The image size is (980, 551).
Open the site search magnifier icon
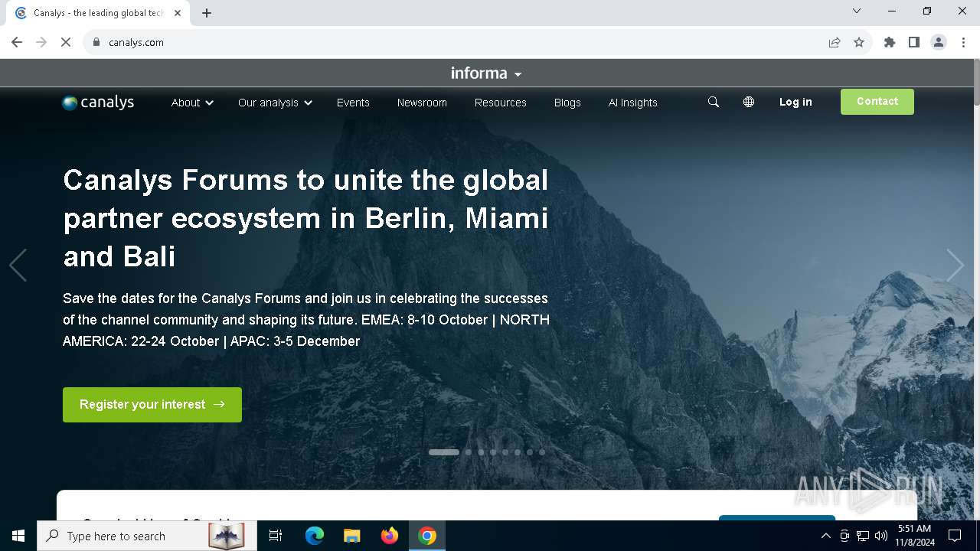pyautogui.click(x=714, y=102)
